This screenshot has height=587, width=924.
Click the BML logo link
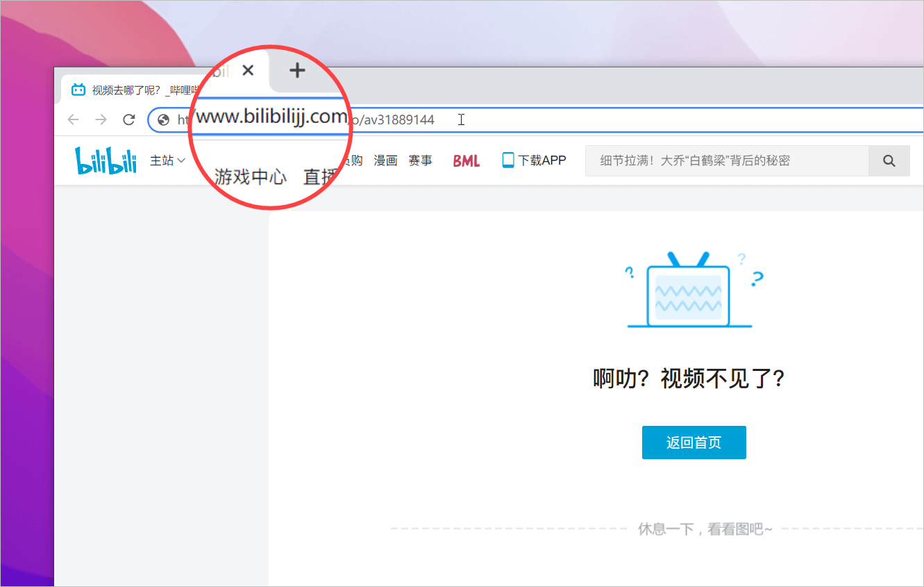tap(467, 160)
